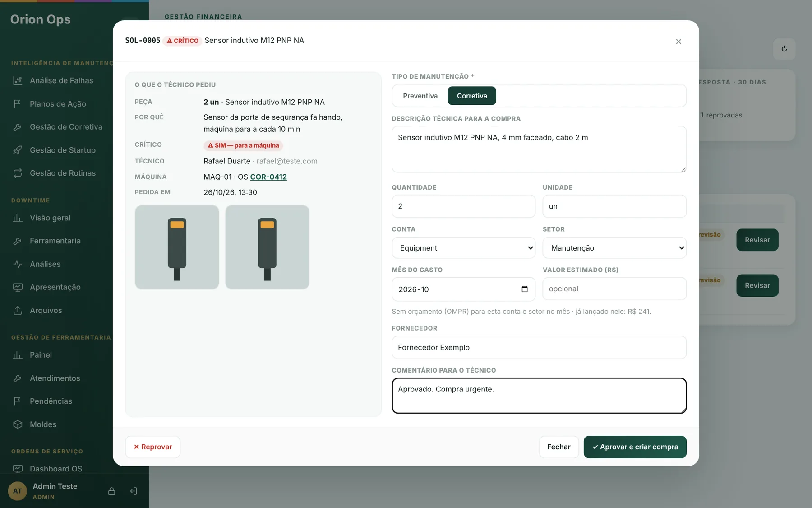Click the lower Revisar button behind dialog

[757, 285]
